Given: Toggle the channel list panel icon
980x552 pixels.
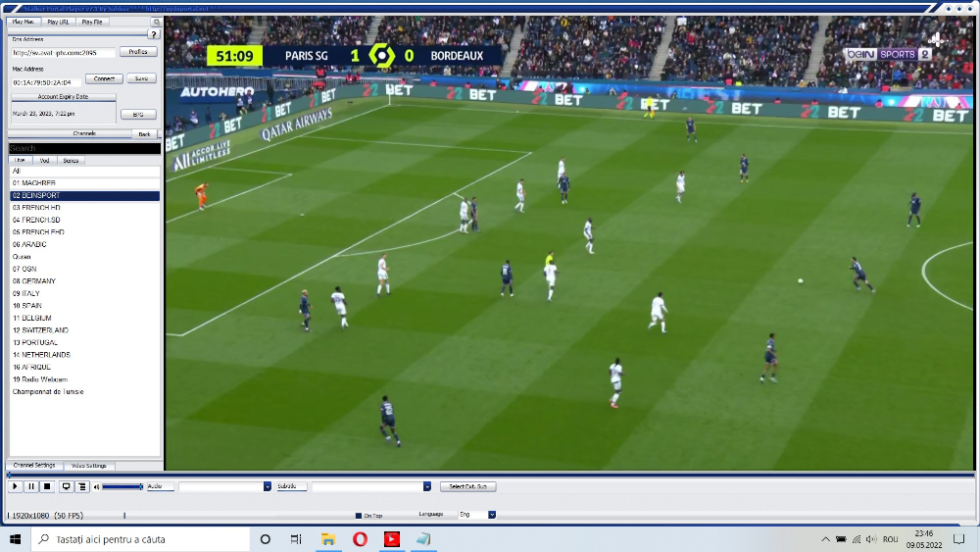Looking at the screenshot, I should tap(82, 486).
